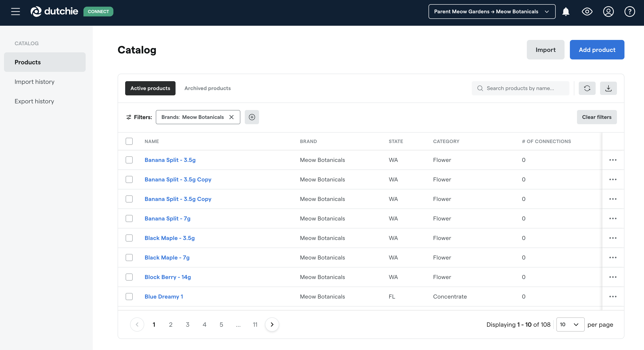Open the notifications bell
Screen dimensions: 644x350
(x=566, y=12)
